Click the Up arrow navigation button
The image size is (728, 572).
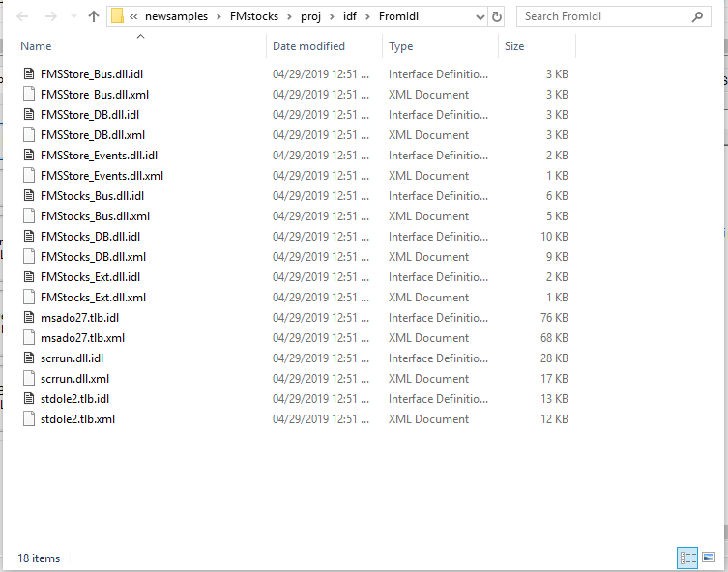point(94,16)
